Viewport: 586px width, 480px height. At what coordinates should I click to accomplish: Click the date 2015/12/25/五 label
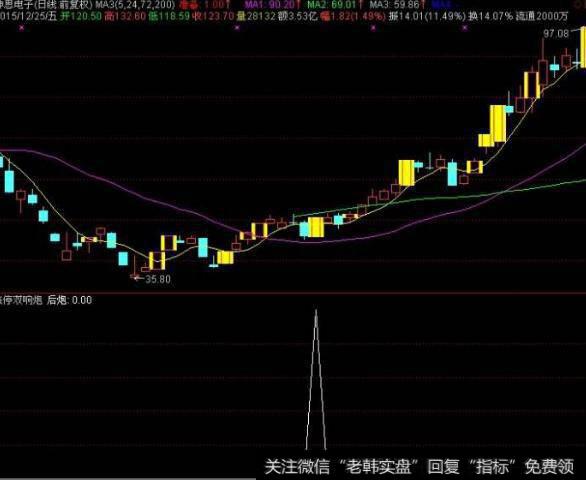(29, 16)
